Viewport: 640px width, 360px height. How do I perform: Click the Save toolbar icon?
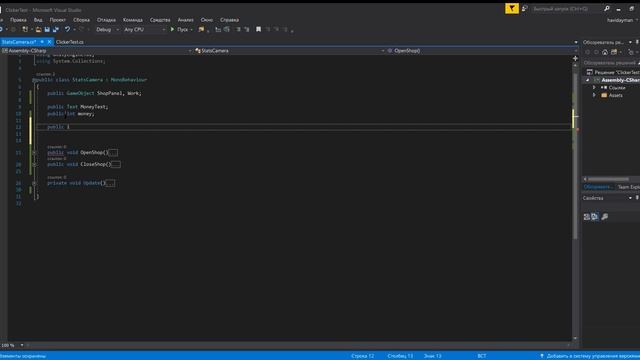[x=47, y=29]
